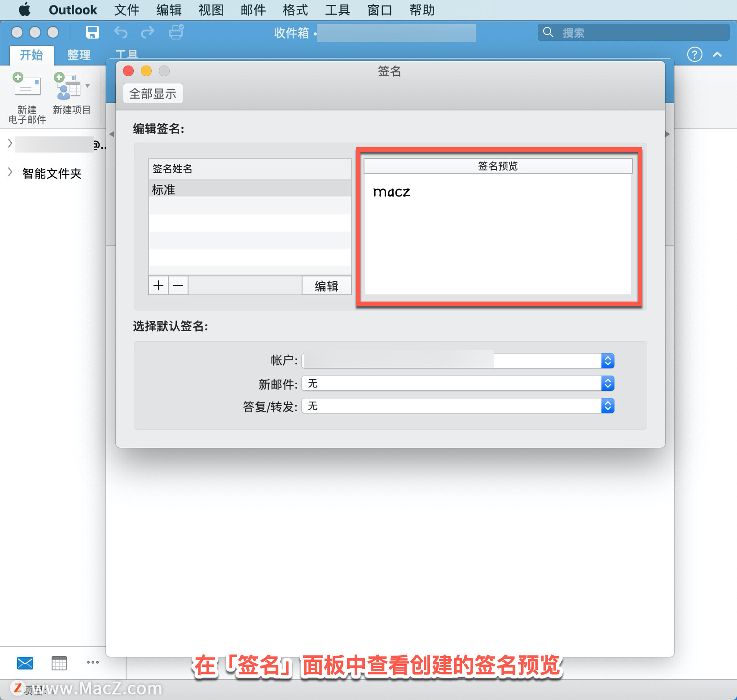Click the macz signature preview text

tap(391, 192)
